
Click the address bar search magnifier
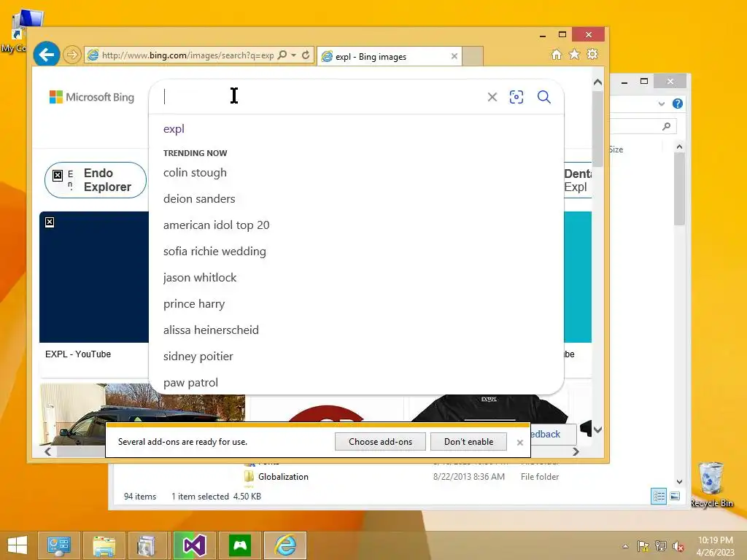(282, 55)
